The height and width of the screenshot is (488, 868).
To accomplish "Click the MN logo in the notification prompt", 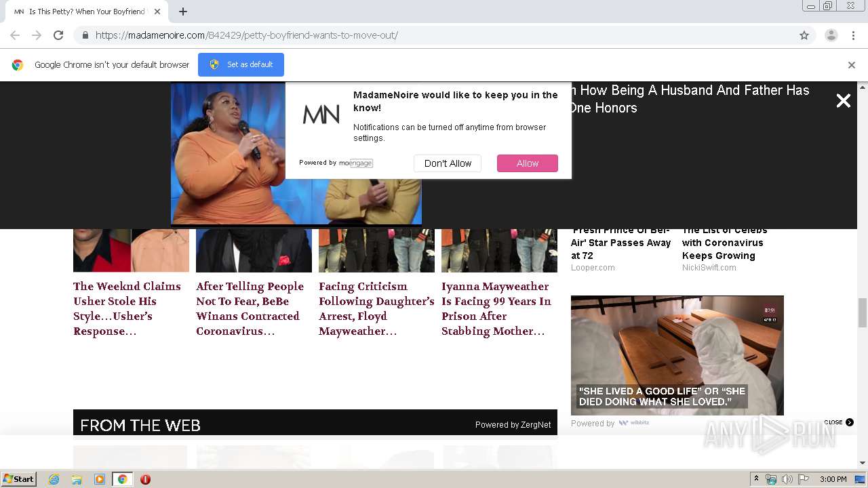I will pos(321,115).
